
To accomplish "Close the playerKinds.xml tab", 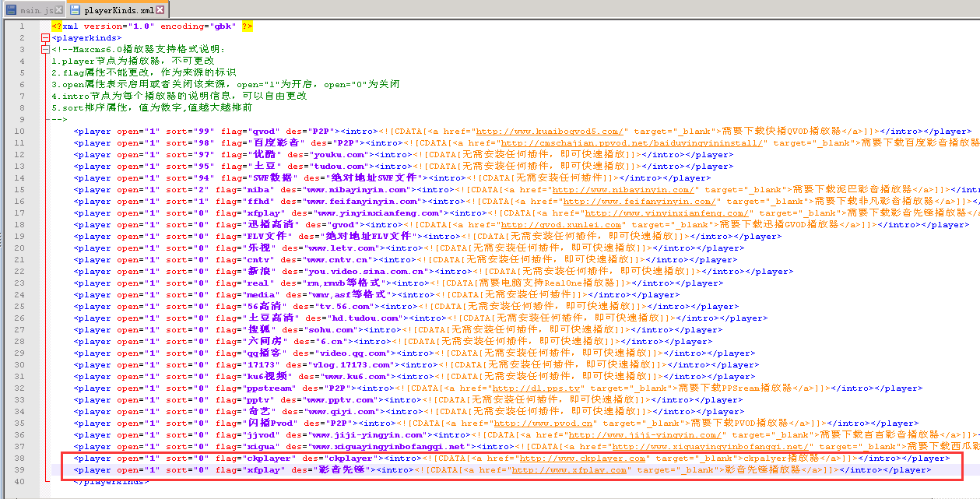I will (160, 10).
